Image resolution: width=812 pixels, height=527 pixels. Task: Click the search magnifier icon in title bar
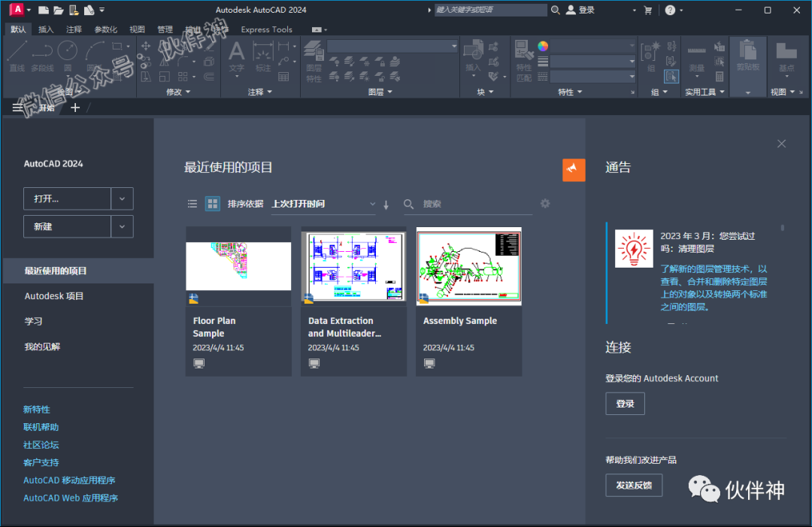pyautogui.click(x=555, y=10)
